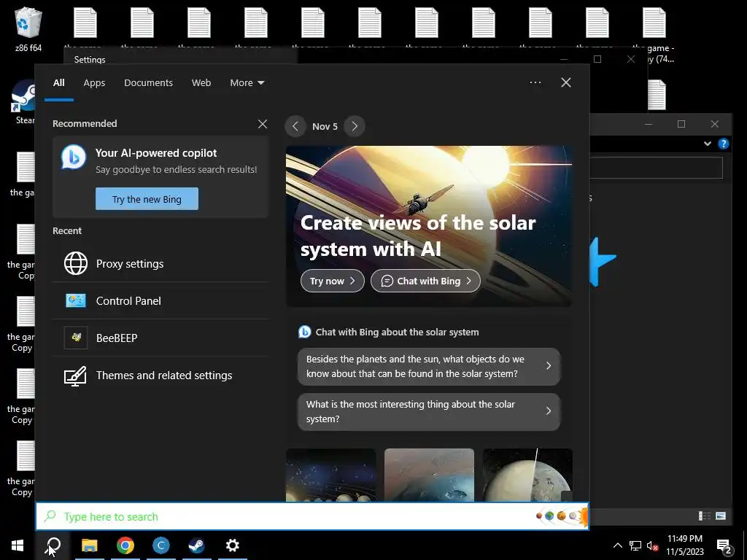747x560 pixels.
Task: Click the BeeBEEP bee icon
Action: click(76, 338)
